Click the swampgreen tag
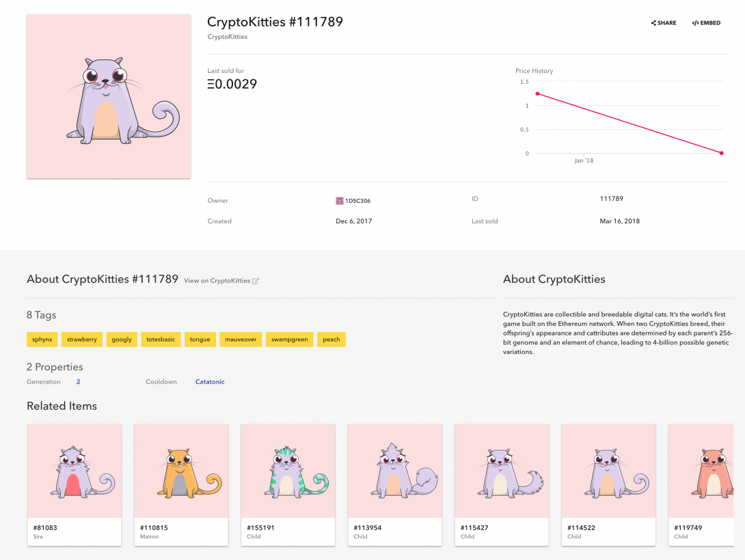745x560 pixels. [289, 339]
